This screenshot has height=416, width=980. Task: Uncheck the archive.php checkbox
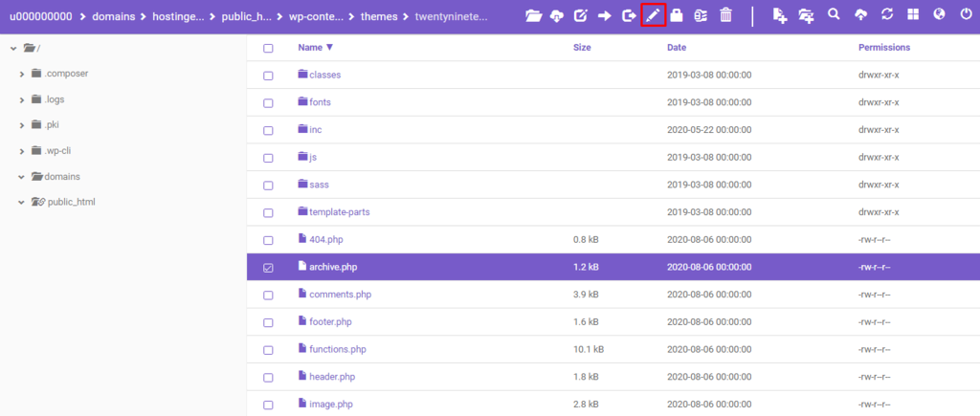click(268, 268)
